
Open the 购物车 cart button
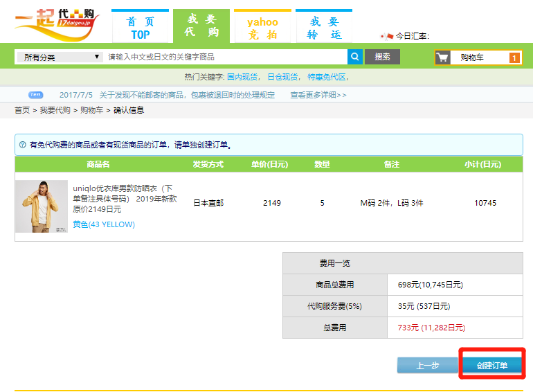pos(478,57)
